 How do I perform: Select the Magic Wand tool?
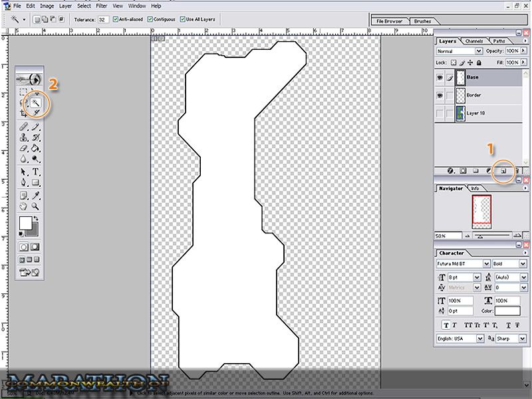point(36,102)
